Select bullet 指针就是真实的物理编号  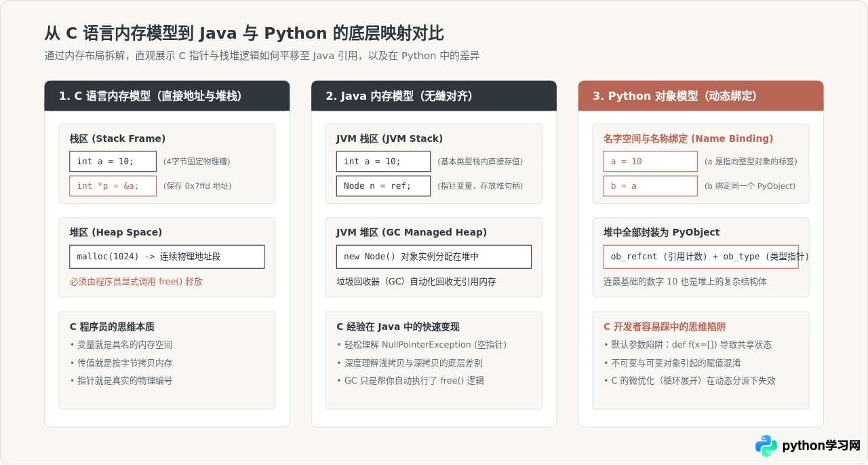[121, 381]
